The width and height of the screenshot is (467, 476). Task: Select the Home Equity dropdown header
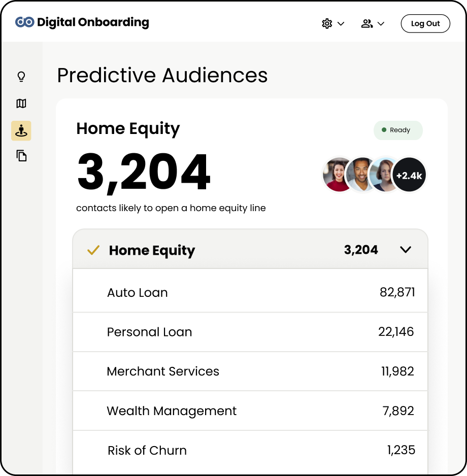[x=250, y=249]
